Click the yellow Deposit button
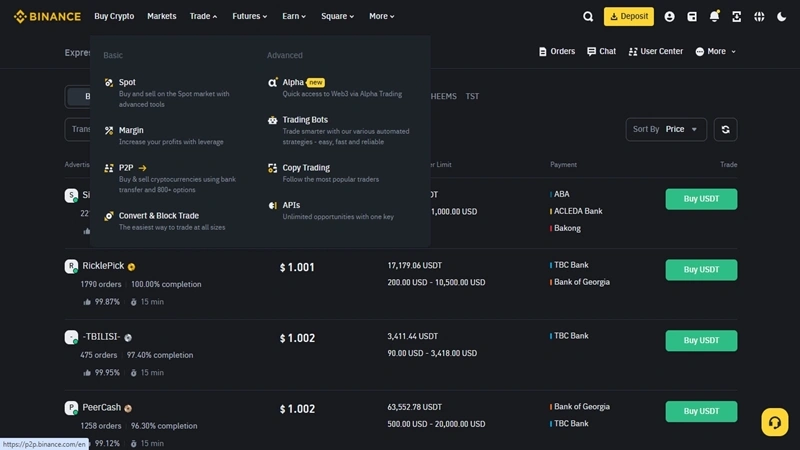The width and height of the screenshot is (800, 450). pos(629,16)
